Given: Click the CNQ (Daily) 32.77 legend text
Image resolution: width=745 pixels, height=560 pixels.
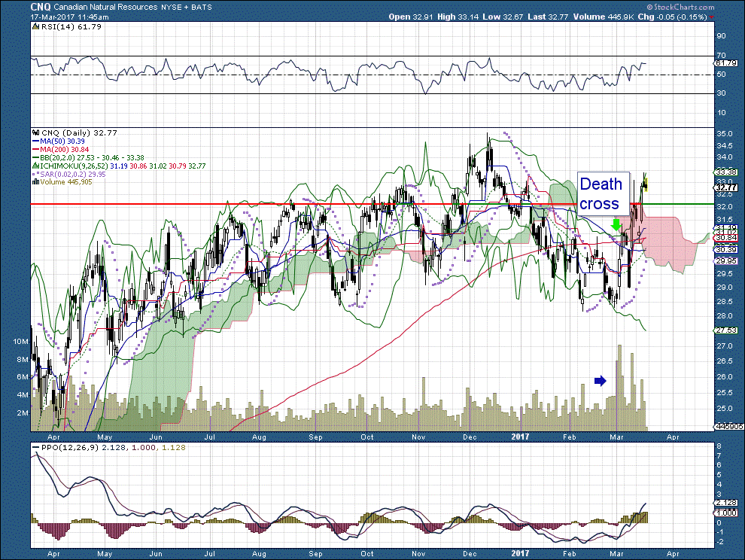Looking at the screenshot, I should point(79,133).
